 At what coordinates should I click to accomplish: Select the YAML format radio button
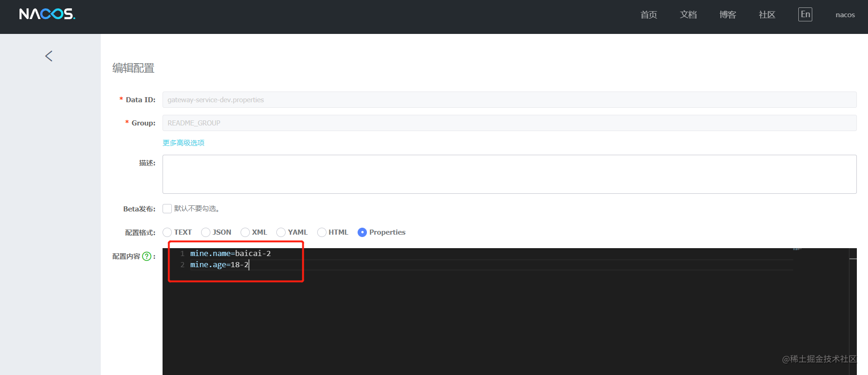[x=281, y=232]
